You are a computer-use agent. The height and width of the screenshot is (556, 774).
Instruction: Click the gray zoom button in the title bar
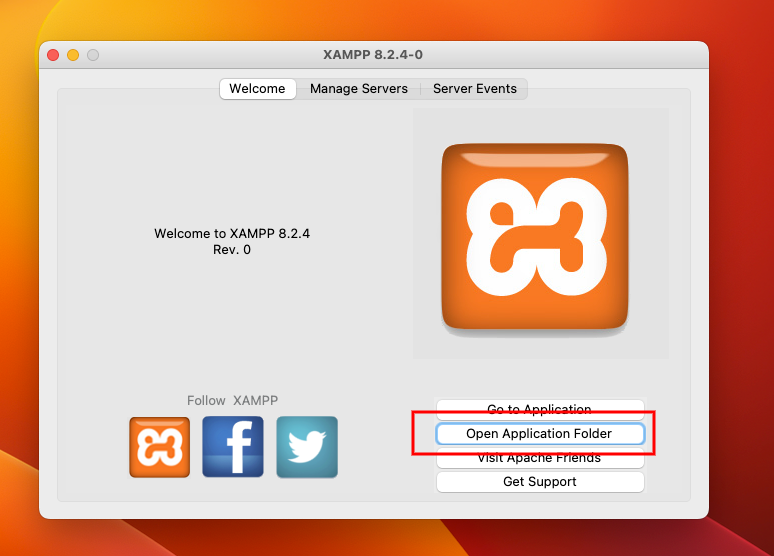click(x=93, y=55)
